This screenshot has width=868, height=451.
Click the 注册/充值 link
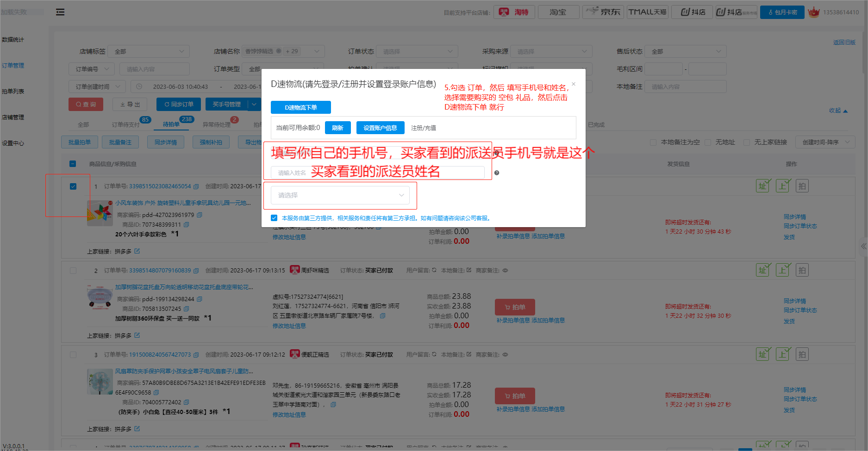[x=424, y=128]
